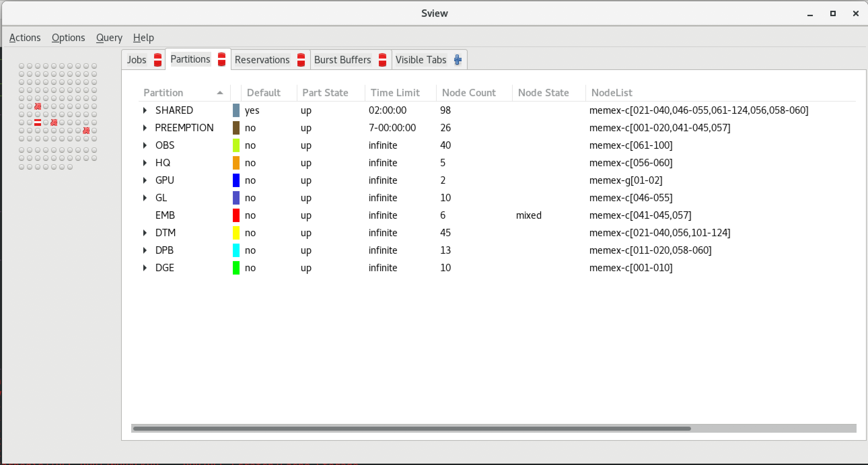Click the 'mixed' node state cell
Screen dimensions: 868x465
pyautogui.click(x=529, y=215)
